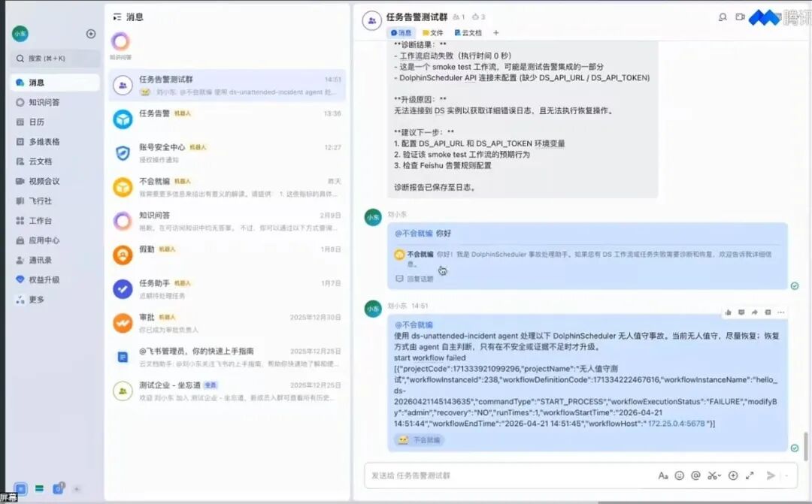
Task: Click the @ mention icon in input bar
Action: click(x=695, y=475)
